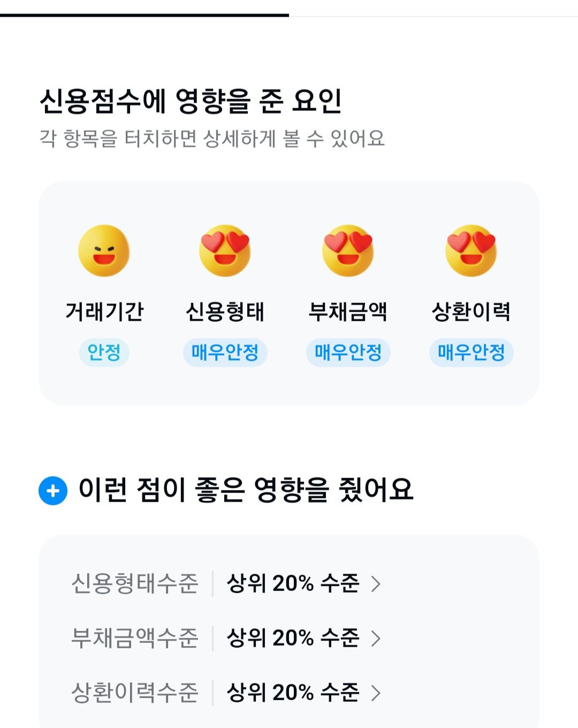
Task: Expand 부채금액수준 chevron arrow
Action: pyautogui.click(x=376, y=638)
